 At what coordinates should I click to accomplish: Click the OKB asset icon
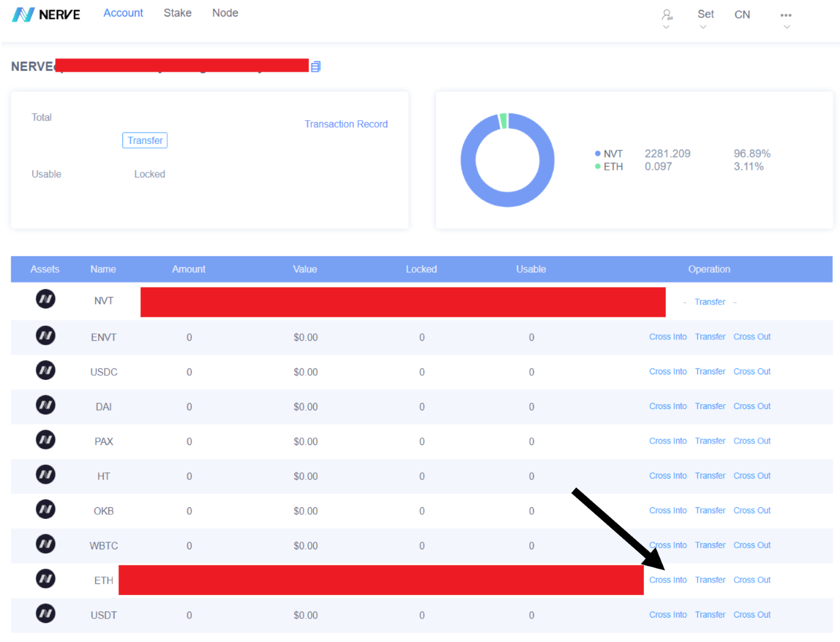tap(46, 509)
